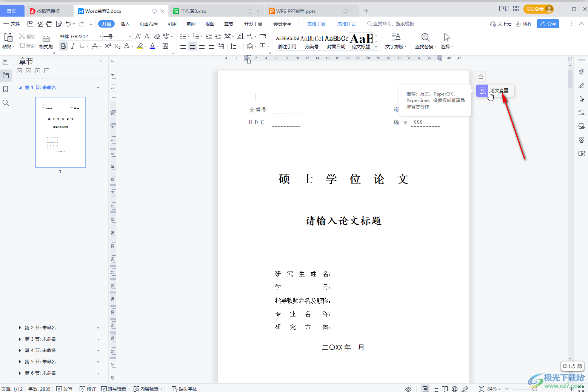Viewport: 588px width, 392px height.
Task: Apply superscript X² formatting
Action: click(108, 46)
